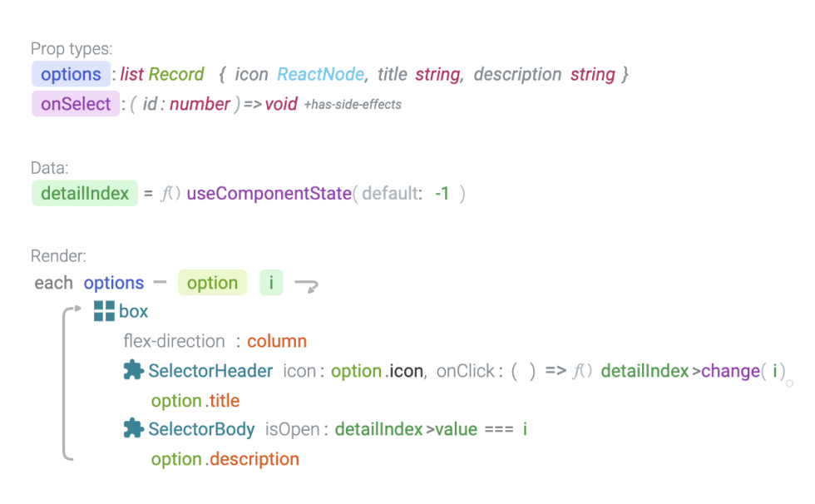Screen dimensions: 815x504
Task: Click the loop arrow after the i chip
Action: pyautogui.click(x=307, y=285)
